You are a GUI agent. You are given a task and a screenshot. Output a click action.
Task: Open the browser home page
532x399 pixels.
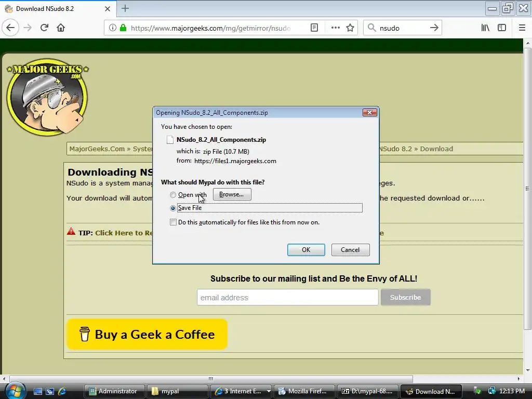click(x=61, y=28)
